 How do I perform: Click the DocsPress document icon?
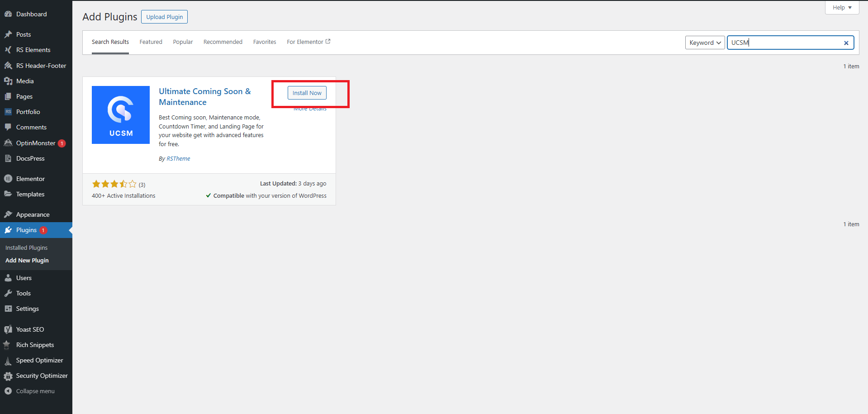click(x=8, y=158)
